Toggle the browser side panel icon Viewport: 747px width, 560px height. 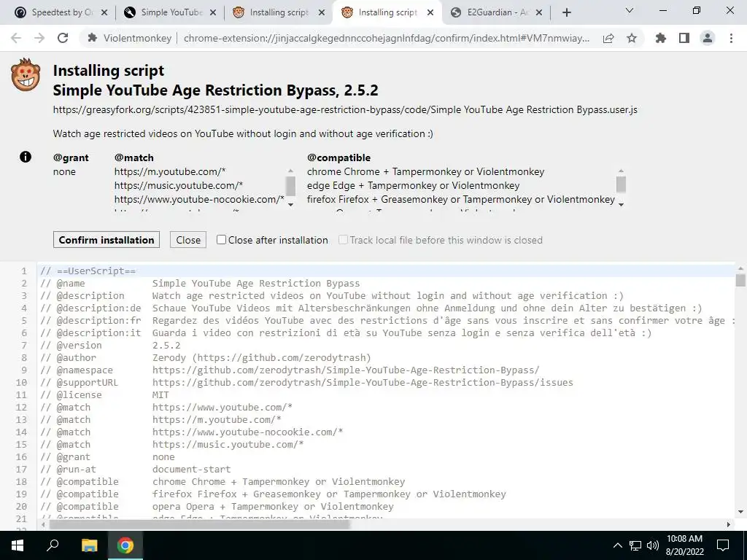tap(684, 38)
